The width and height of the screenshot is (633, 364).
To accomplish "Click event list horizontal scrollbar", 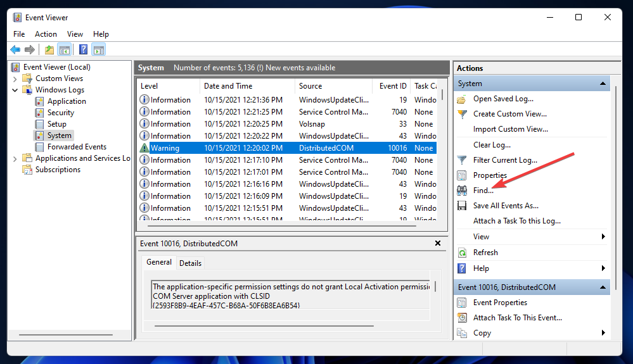I will click(282, 226).
